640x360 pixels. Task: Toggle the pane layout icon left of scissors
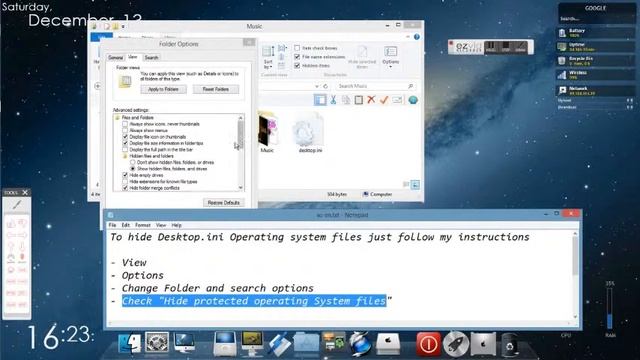point(320,100)
